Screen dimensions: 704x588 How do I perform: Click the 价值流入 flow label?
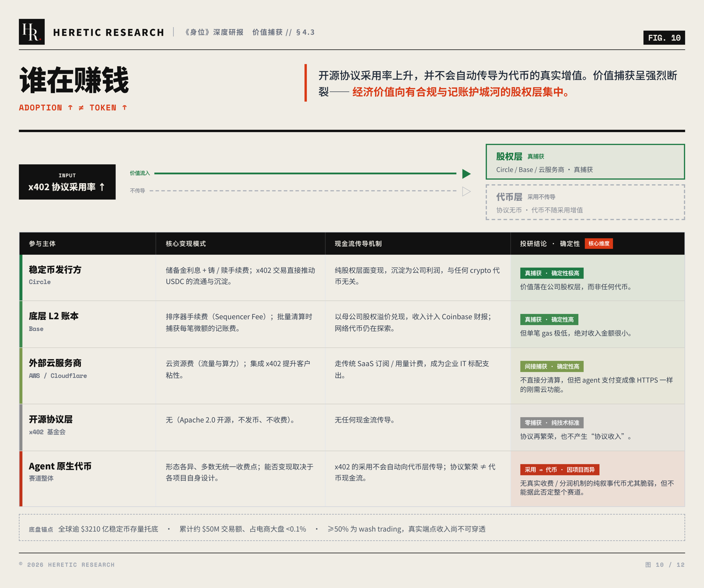(140, 173)
